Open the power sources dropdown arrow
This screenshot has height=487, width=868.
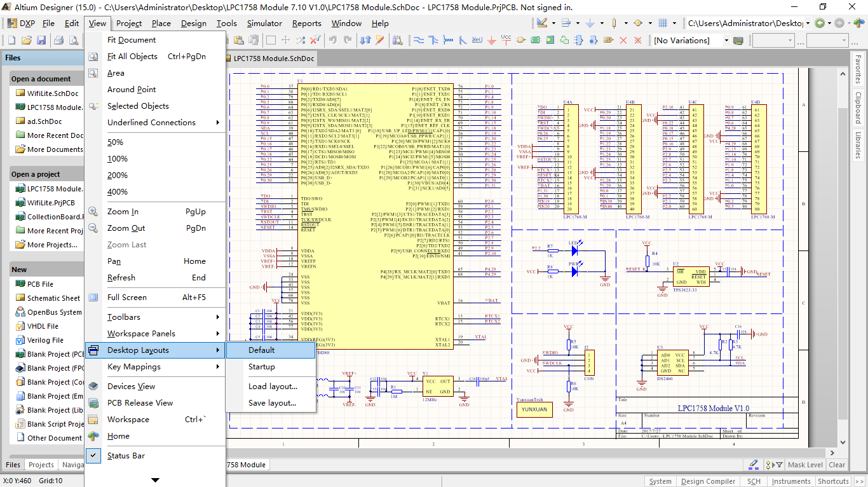coord(602,23)
